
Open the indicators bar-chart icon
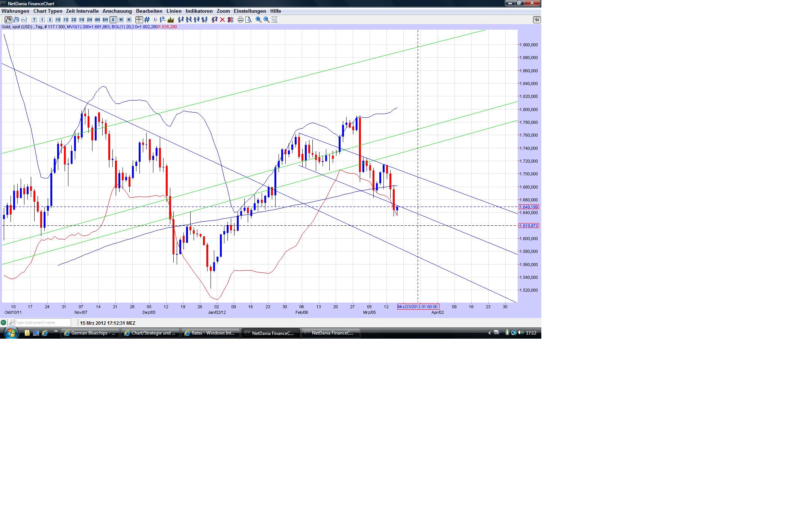171,20
